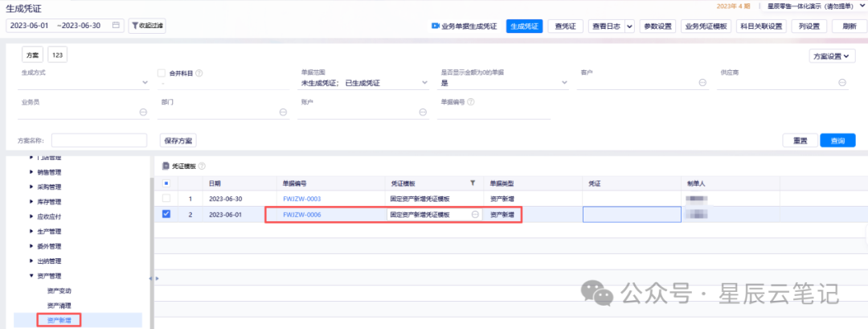Select the 123 scheme tab
This screenshot has width=868, height=329.
58,55
